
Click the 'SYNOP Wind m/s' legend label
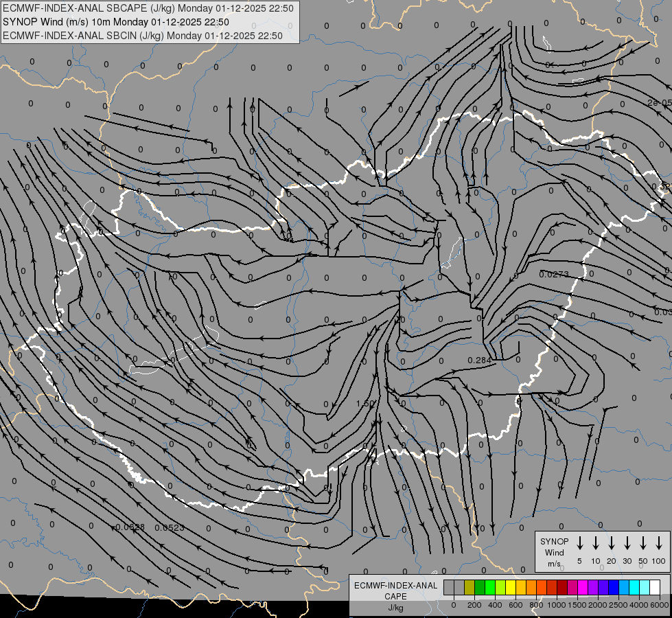(x=554, y=552)
